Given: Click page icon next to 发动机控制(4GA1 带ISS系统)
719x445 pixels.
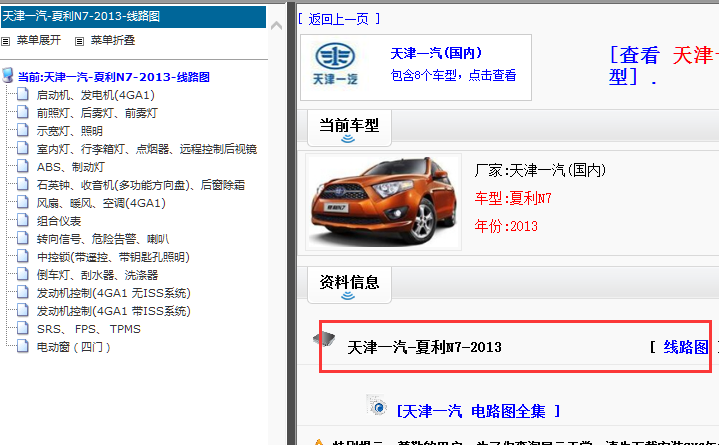Looking at the screenshot, I should click(22, 310).
